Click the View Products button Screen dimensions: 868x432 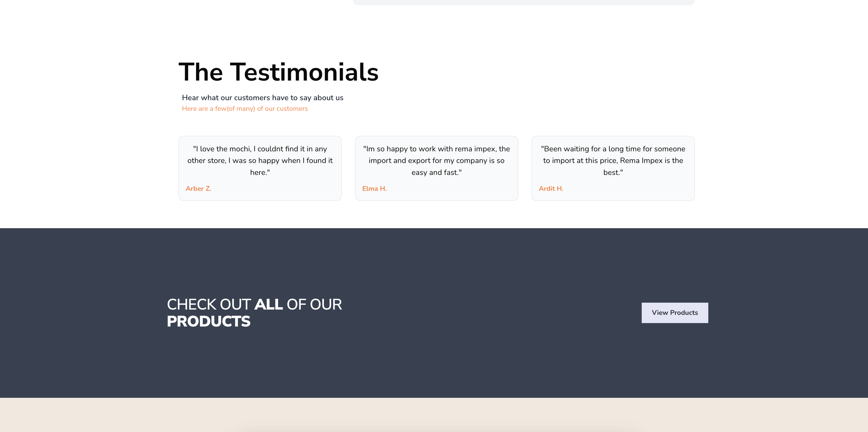pos(675,313)
